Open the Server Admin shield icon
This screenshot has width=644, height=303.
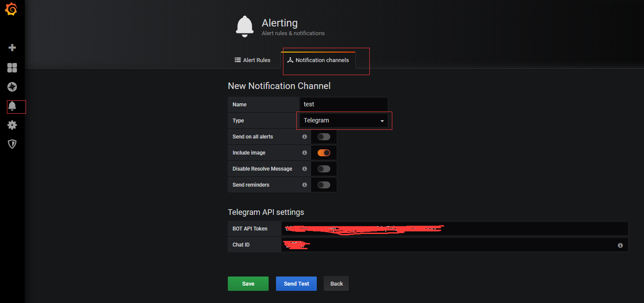coord(12,144)
